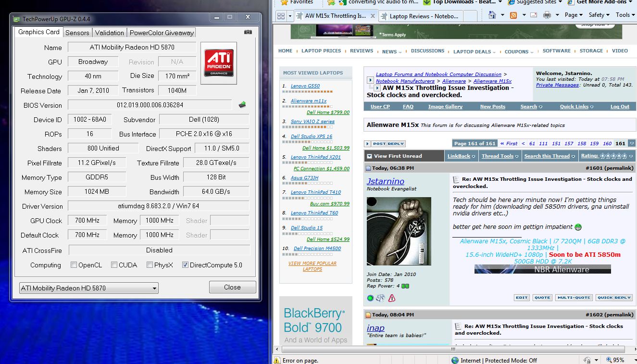Select the Graphics Card tab in GPU-Z
The image size is (637, 364).
click(39, 32)
